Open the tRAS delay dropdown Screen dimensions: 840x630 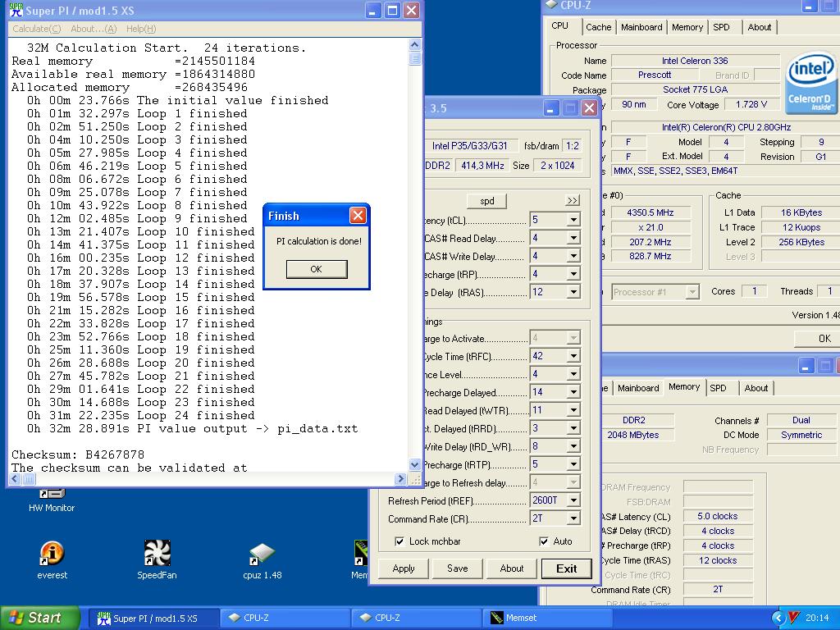[x=573, y=292]
